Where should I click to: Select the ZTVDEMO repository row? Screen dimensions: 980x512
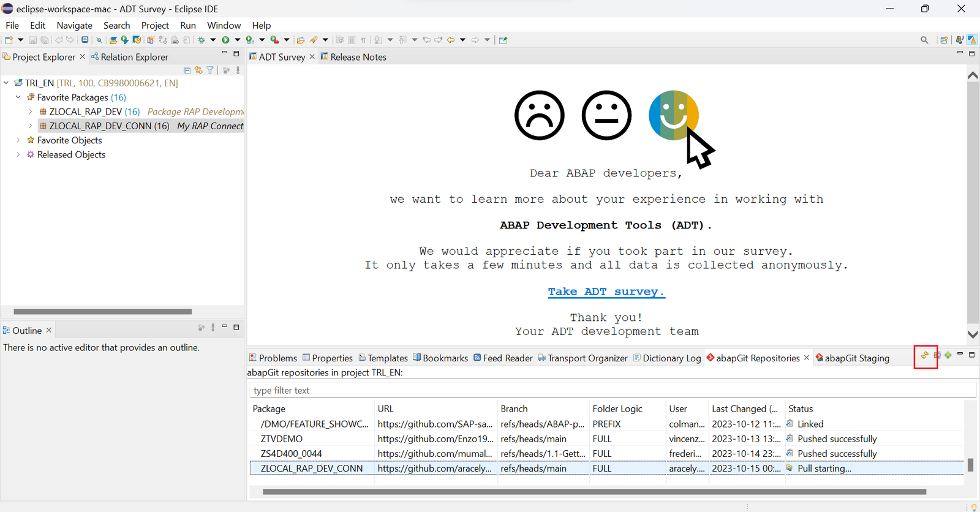[606, 439]
